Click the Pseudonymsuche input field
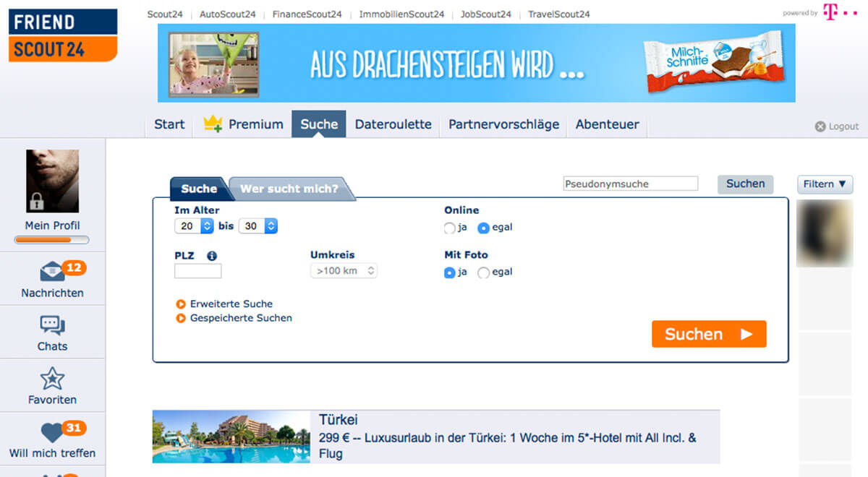Screen dimensions: 868x477 (x=631, y=184)
